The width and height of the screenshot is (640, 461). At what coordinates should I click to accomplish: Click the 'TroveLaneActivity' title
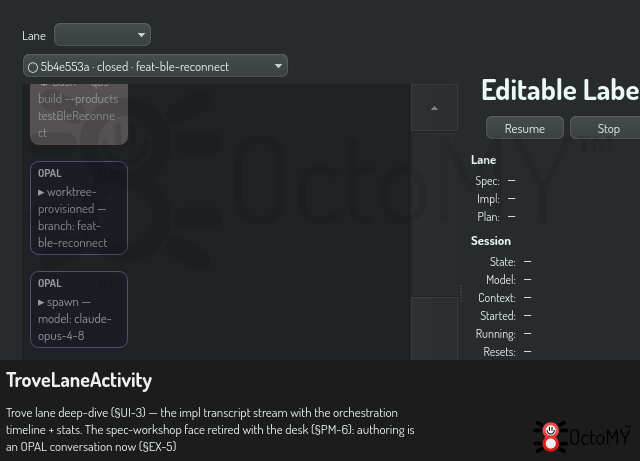tap(79, 381)
